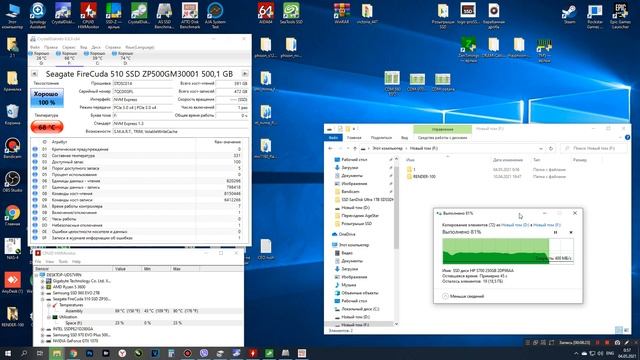The height and width of the screenshot is (360, 640).
Task: Open the WinRAR desktop shortcut
Action: point(342,13)
